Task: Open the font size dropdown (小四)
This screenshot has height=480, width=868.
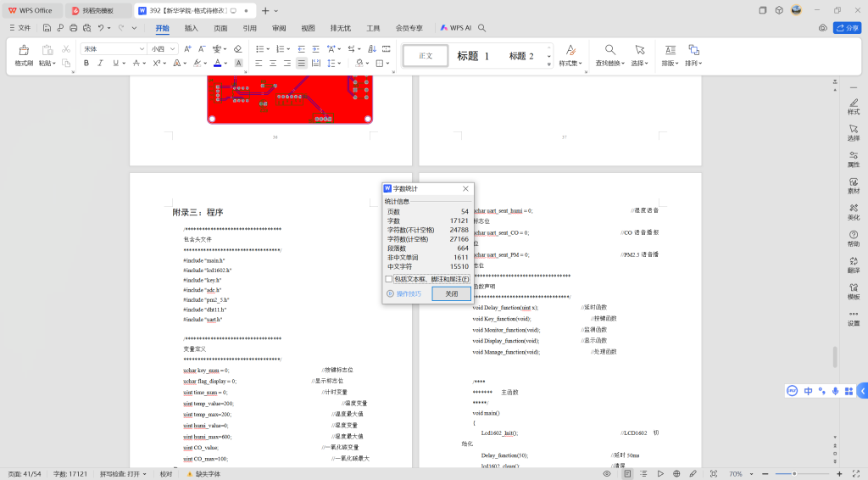Action: 174,49
